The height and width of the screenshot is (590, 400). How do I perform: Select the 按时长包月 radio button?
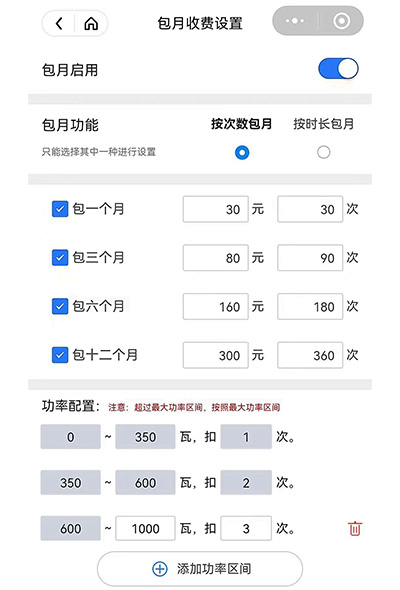coord(323,152)
